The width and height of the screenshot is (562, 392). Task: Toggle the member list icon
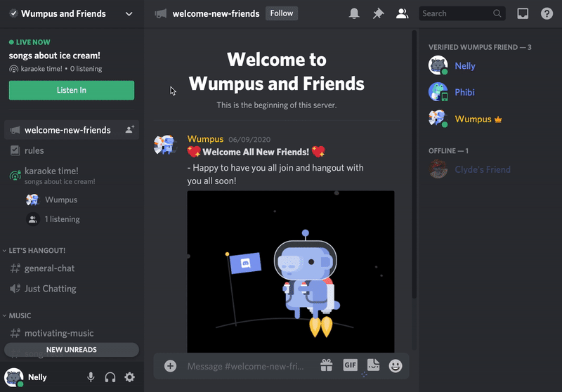402,13
